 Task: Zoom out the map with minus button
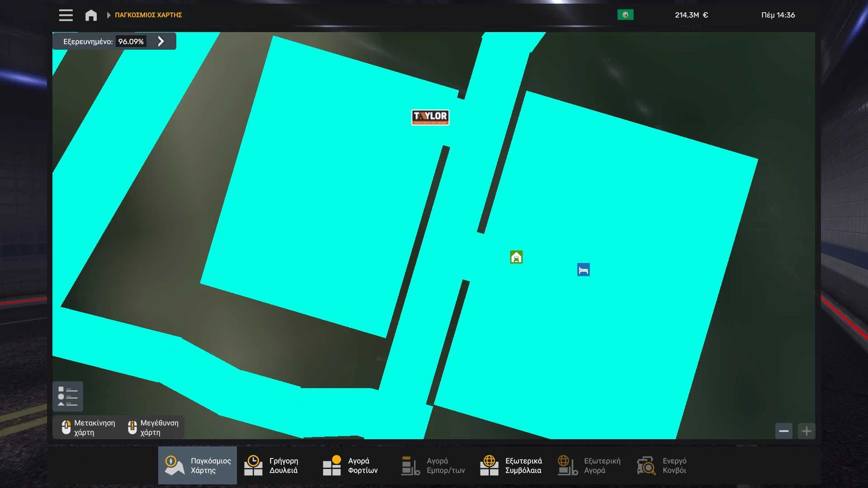click(783, 431)
